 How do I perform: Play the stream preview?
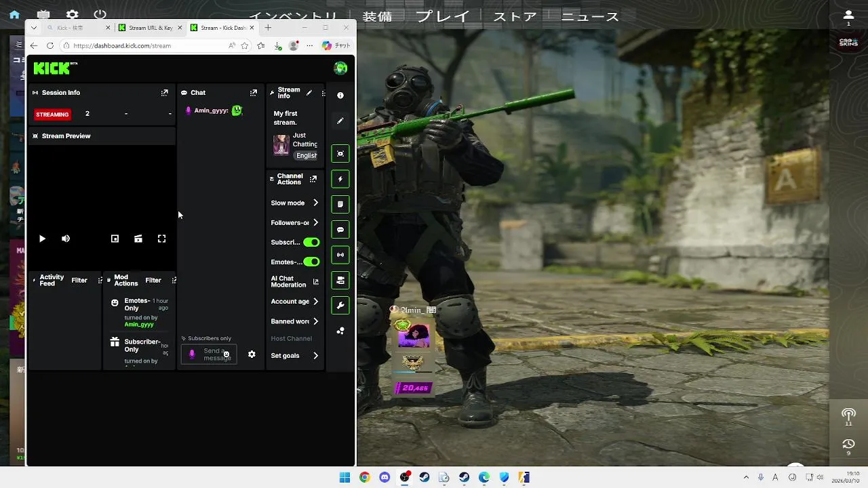click(42, 239)
